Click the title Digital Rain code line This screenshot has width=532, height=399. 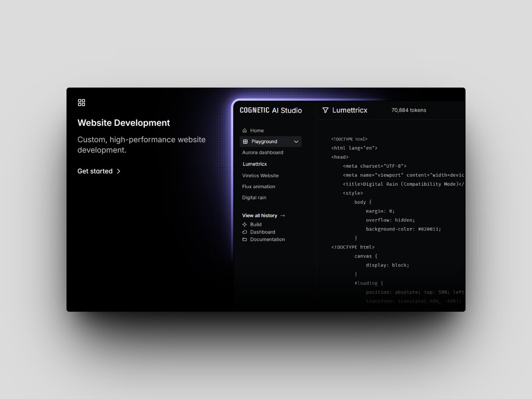[403, 184]
